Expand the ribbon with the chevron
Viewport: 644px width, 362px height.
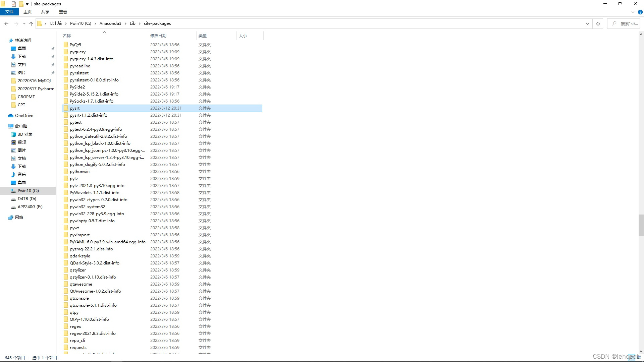(x=633, y=12)
